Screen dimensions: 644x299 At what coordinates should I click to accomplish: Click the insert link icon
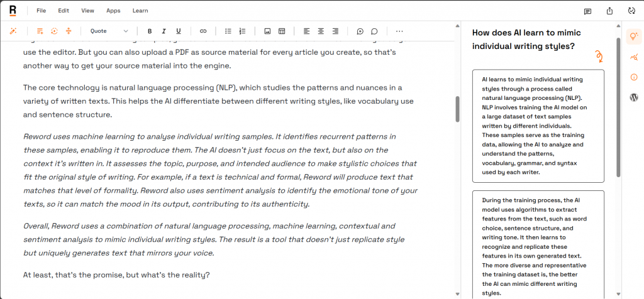click(203, 31)
